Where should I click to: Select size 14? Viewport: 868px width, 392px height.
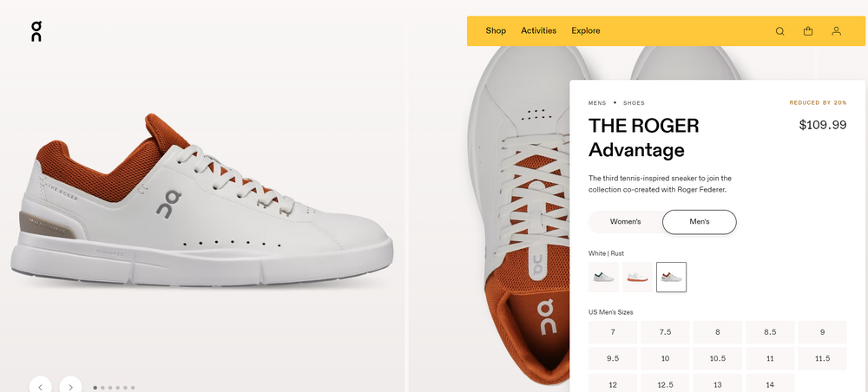pos(769,383)
